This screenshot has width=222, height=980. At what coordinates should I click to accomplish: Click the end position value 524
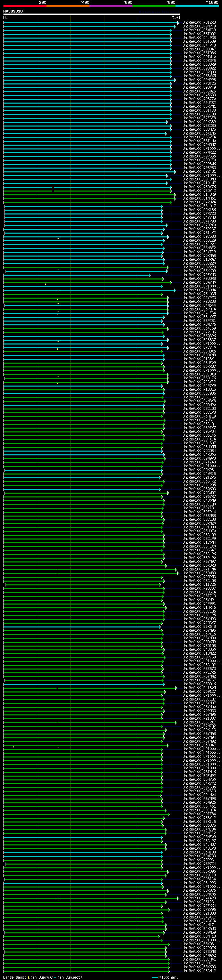(175, 17)
